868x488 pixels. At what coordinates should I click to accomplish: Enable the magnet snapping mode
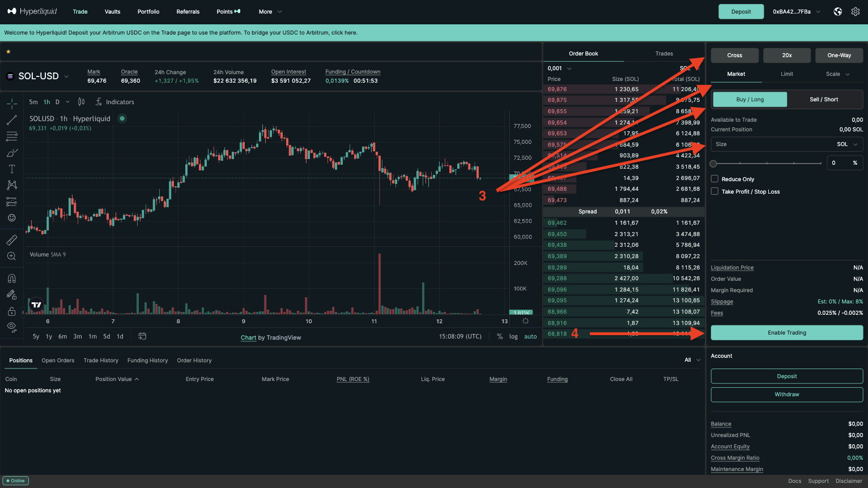[11, 277]
